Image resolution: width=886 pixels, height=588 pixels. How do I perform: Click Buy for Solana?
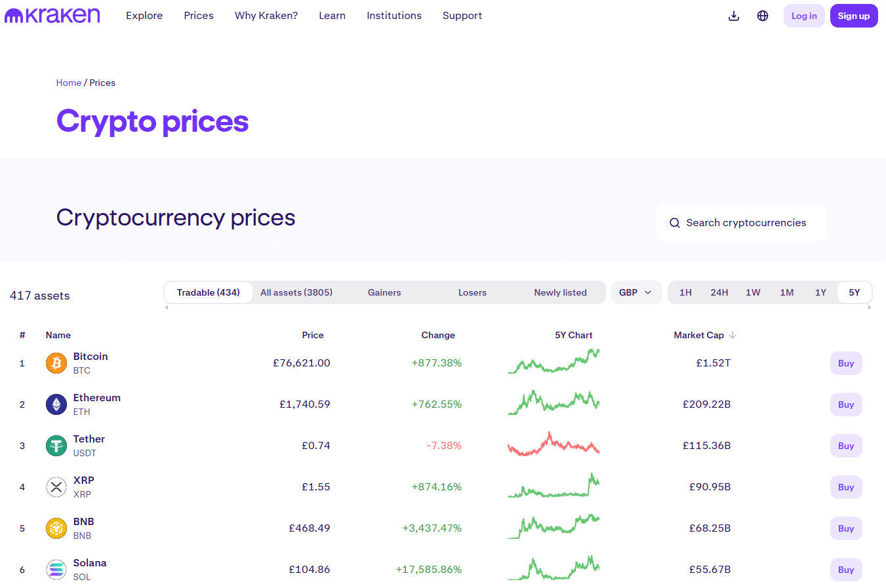tap(846, 570)
